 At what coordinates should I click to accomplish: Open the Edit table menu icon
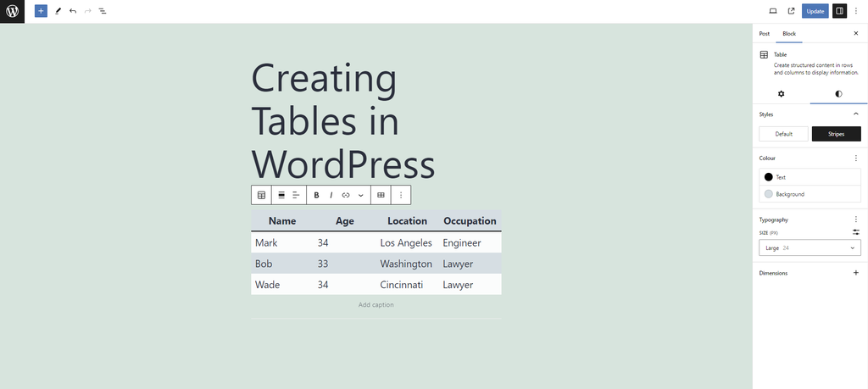click(381, 195)
